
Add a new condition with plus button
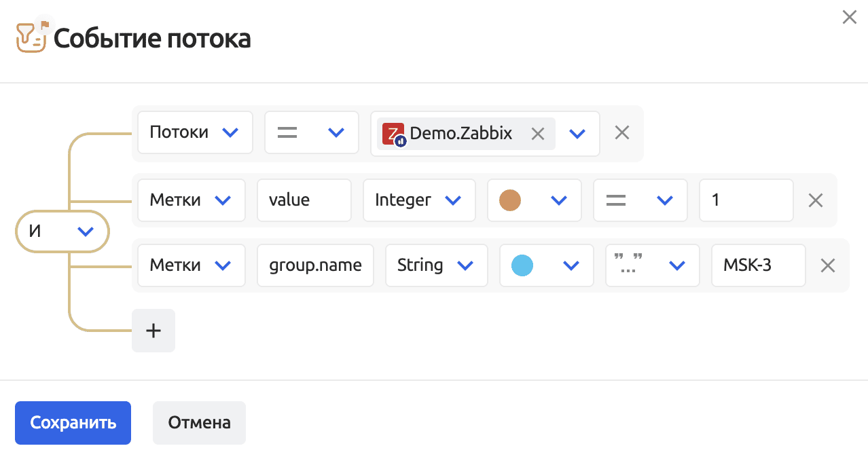pyautogui.click(x=153, y=331)
